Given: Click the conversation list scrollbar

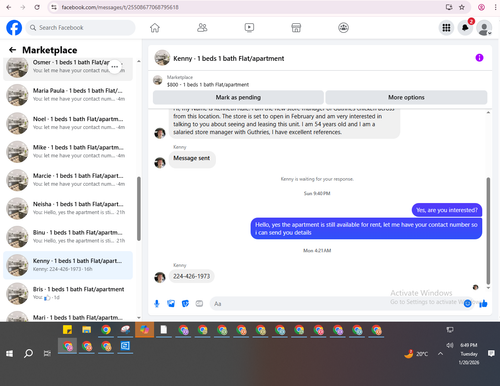Looking at the screenshot, I should (139, 208).
